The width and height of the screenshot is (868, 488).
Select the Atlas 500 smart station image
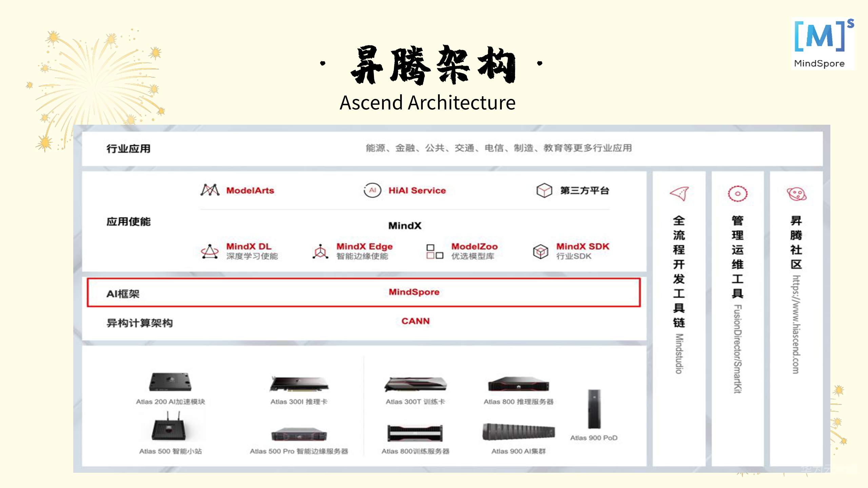[169, 428]
